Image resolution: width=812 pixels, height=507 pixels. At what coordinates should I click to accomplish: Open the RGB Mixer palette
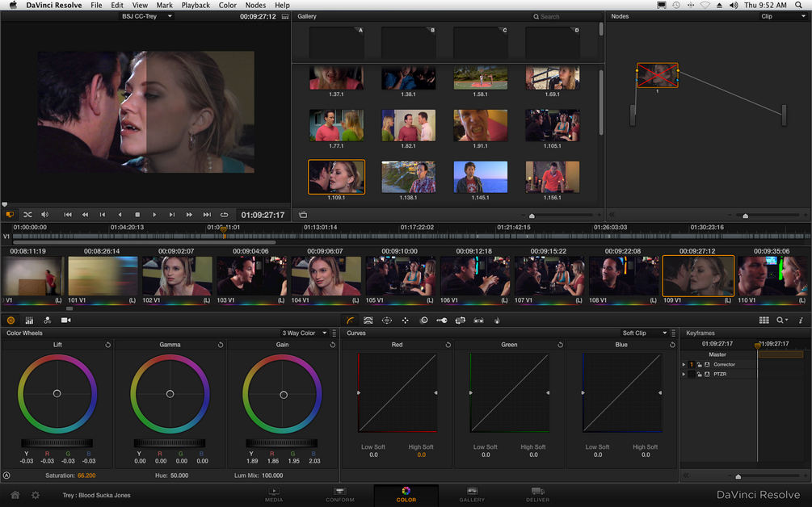[x=29, y=320]
